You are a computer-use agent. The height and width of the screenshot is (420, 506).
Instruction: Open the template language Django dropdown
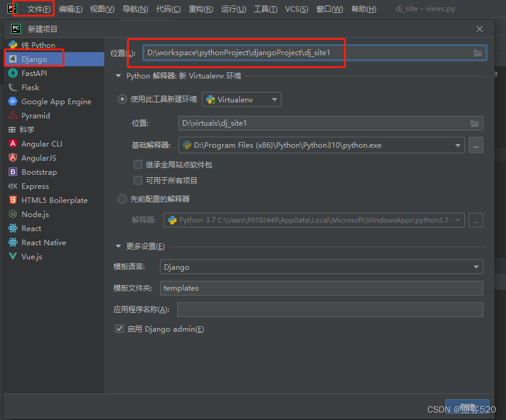coord(321,267)
